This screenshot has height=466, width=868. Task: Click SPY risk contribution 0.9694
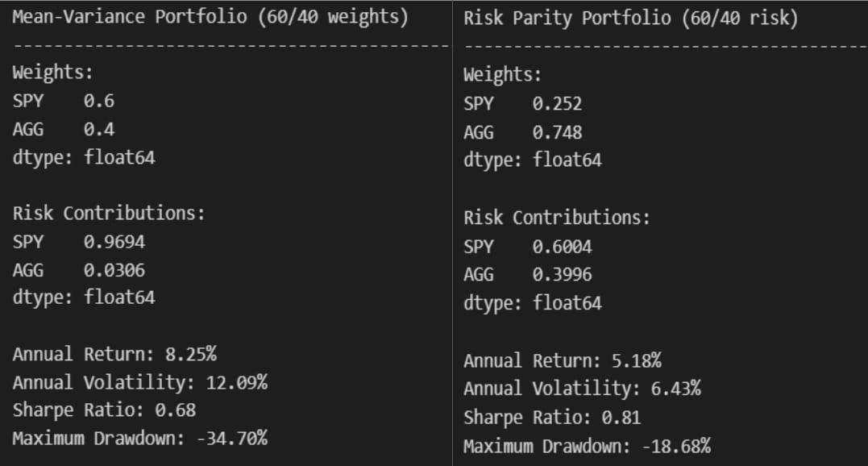[x=114, y=242]
